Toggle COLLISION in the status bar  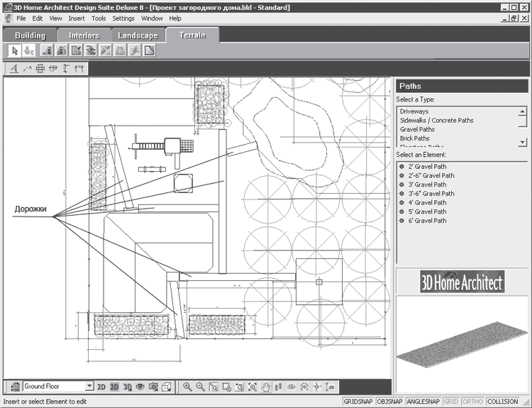pyautogui.click(x=502, y=402)
